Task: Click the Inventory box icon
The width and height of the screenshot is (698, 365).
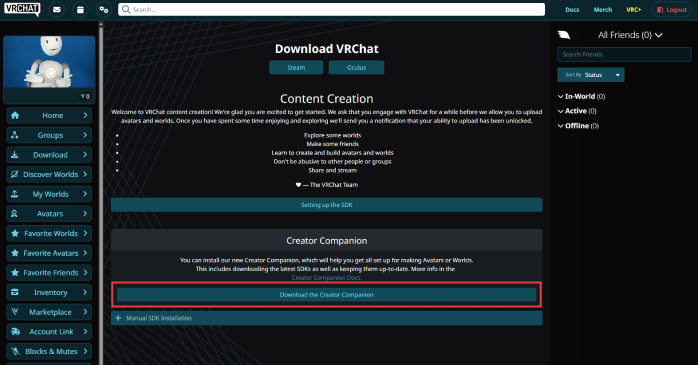Action: click(15, 292)
